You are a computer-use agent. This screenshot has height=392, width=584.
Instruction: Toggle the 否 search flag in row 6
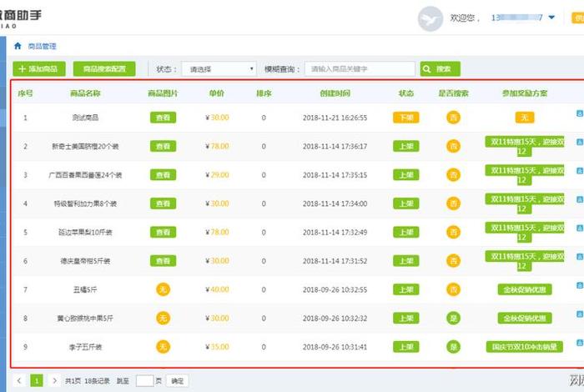(x=453, y=261)
